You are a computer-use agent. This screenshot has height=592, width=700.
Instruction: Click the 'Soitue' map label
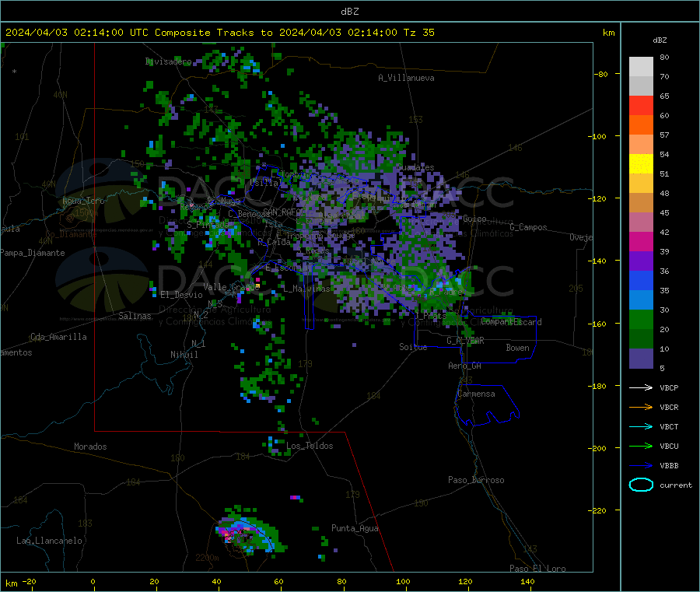(x=413, y=347)
